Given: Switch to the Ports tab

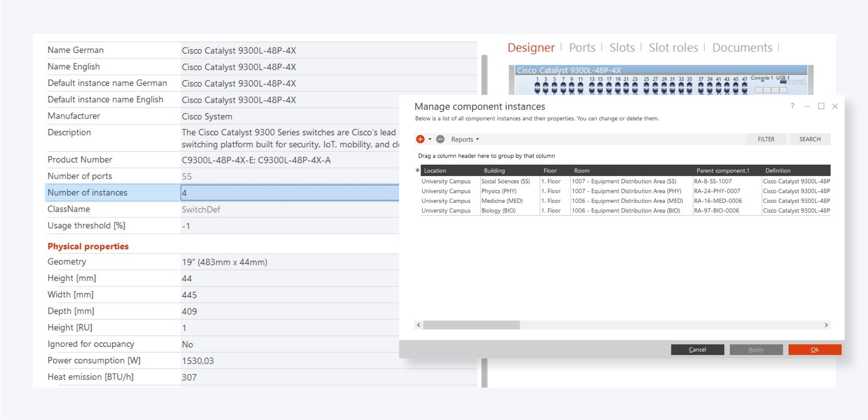Looking at the screenshot, I should tap(582, 48).
